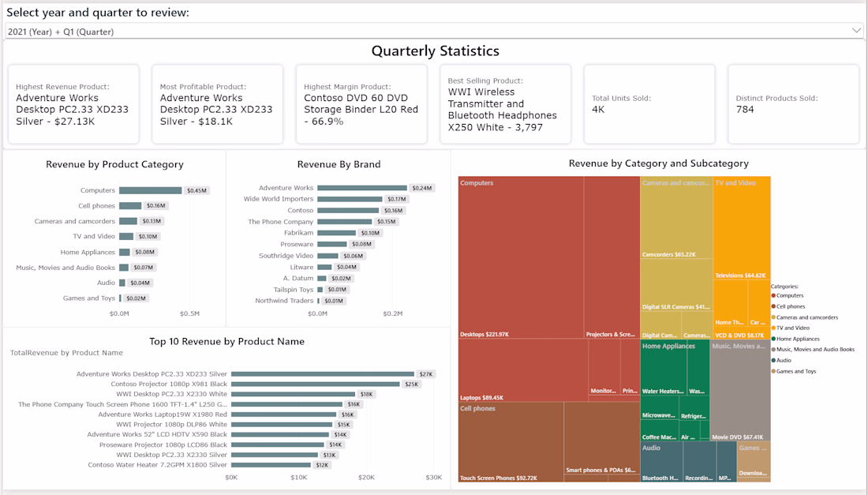Click the Movie DVD $67.41K treemap tile

pos(740,390)
